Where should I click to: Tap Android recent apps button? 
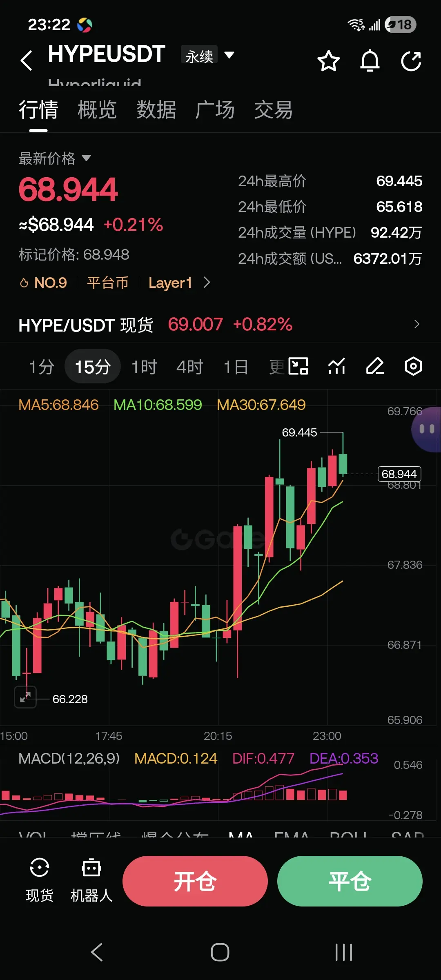344,952
